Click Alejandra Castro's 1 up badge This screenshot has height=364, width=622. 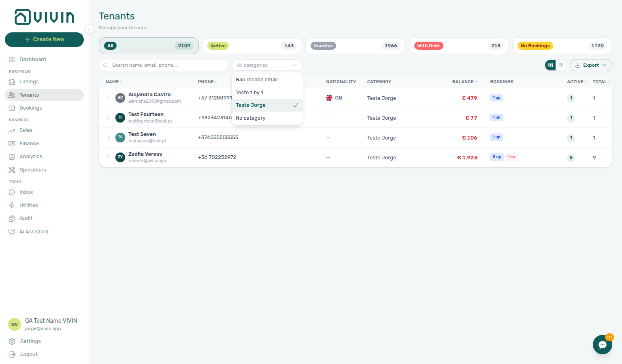[496, 97]
